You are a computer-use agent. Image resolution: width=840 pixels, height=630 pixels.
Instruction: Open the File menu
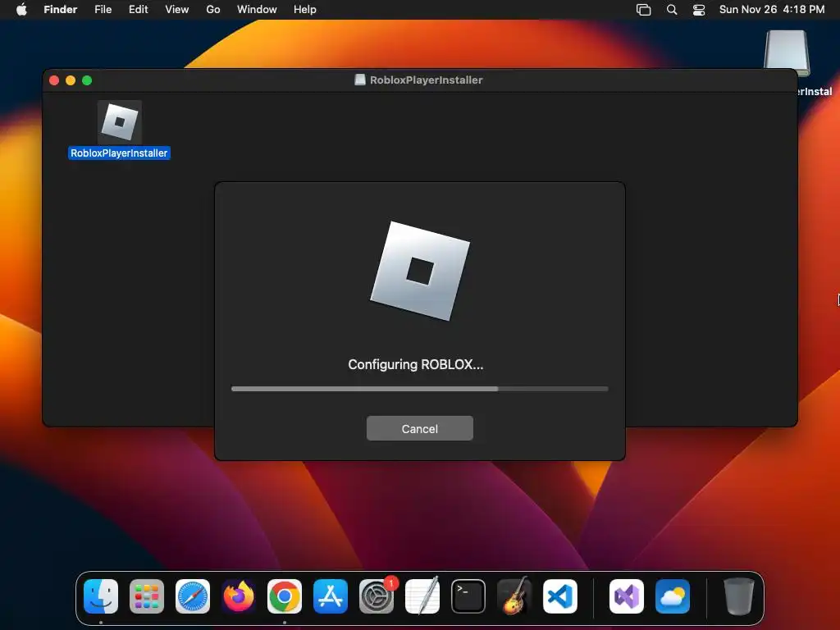pos(103,10)
